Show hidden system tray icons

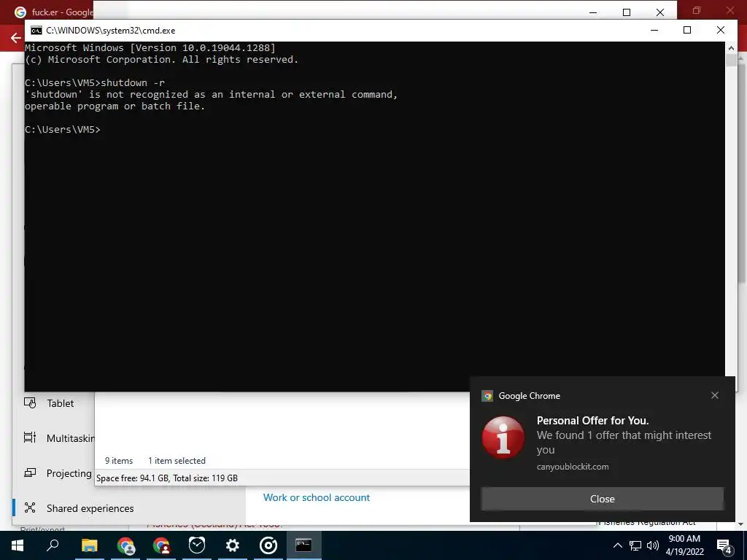tap(617, 545)
